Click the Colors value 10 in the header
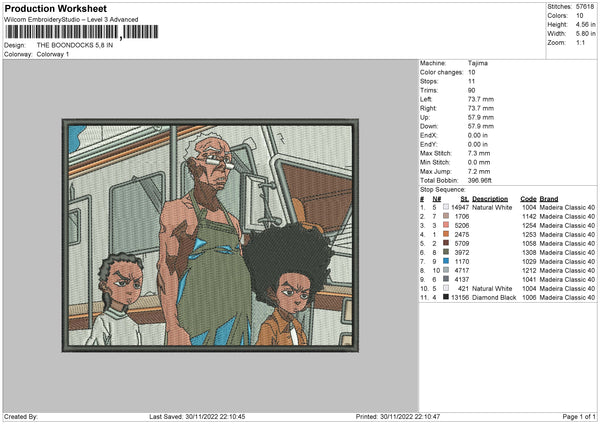 [x=579, y=16]
